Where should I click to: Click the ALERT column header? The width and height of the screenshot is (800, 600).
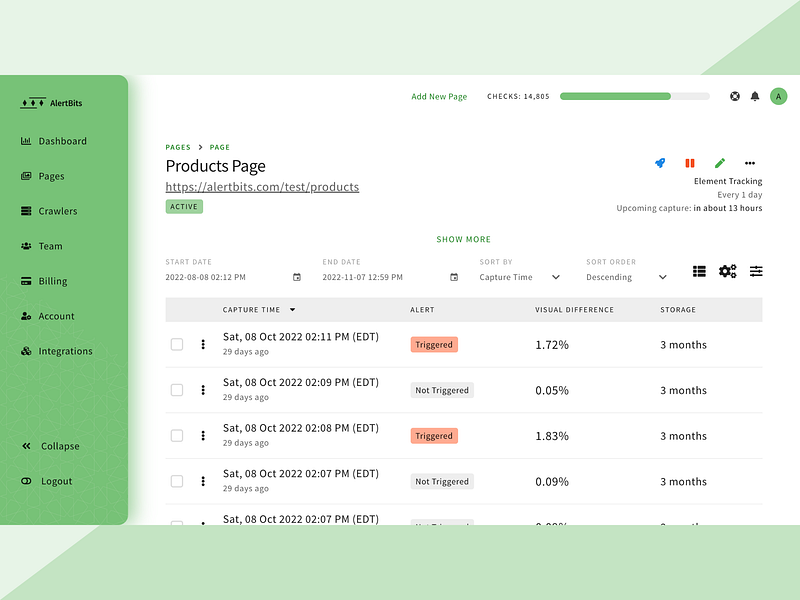coord(422,310)
